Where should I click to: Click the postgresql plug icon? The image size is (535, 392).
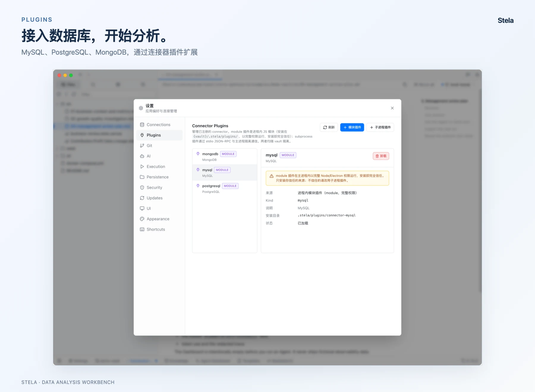click(x=198, y=186)
